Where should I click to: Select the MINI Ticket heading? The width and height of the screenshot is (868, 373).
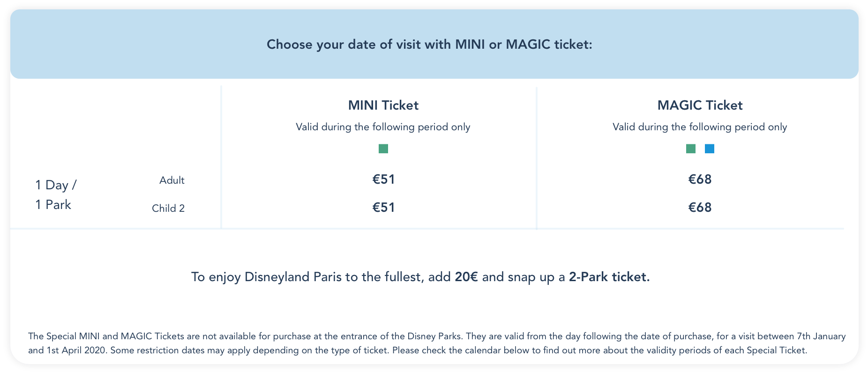(x=383, y=105)
